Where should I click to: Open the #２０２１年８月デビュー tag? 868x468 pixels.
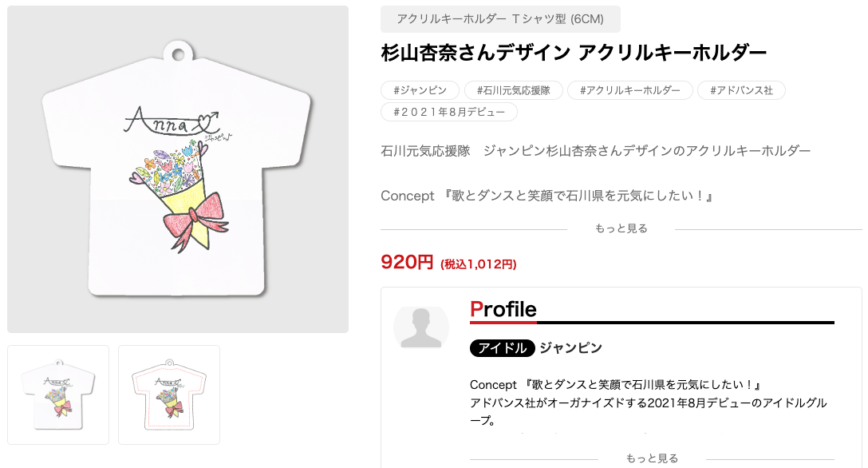pyautogui.click(x=448, y=112)
